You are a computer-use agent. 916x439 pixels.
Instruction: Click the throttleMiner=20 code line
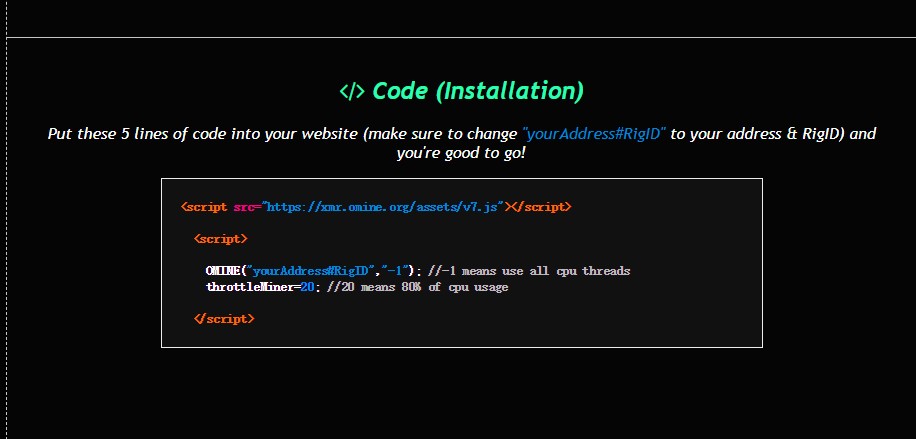pos(357,287)
